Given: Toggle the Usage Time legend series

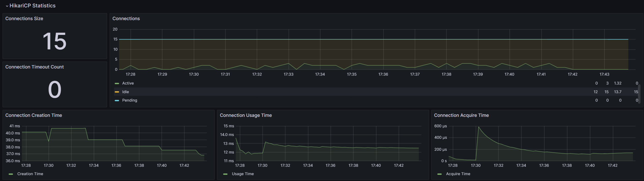Looking at the screenshot, I should pos(243,174).
